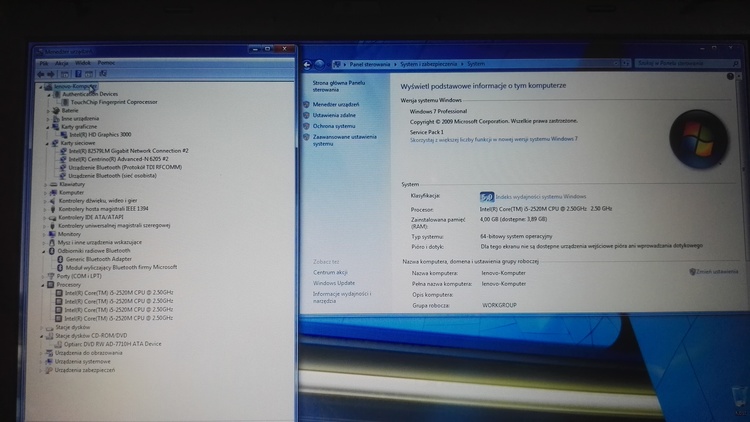Click Odbiorniki radiowe Bluetooth icon
This screenshot has height=422, width=750.
pyautogui.click(x=52, y=251)
